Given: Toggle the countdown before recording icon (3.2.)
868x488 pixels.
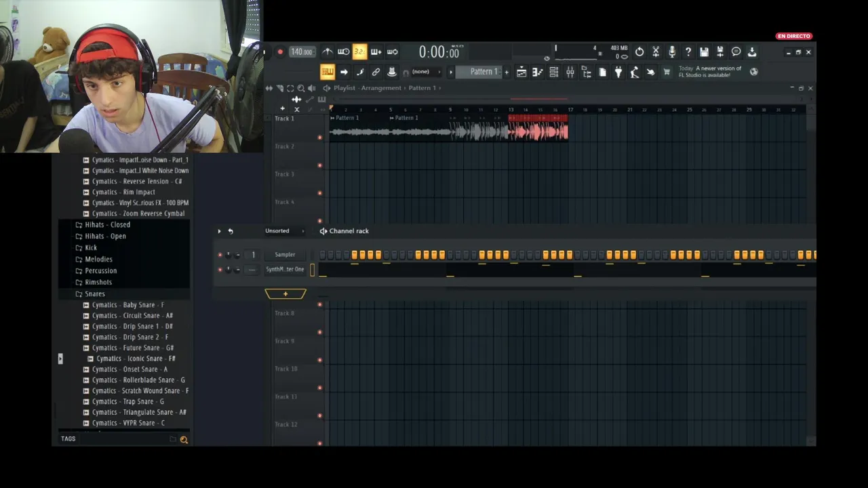Looking at the screenshot, I should (359, 52).
